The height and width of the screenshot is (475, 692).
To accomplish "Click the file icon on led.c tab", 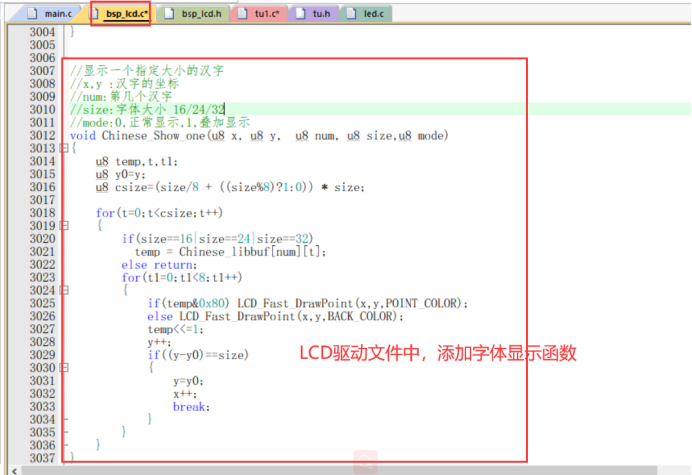I will 351,14.
